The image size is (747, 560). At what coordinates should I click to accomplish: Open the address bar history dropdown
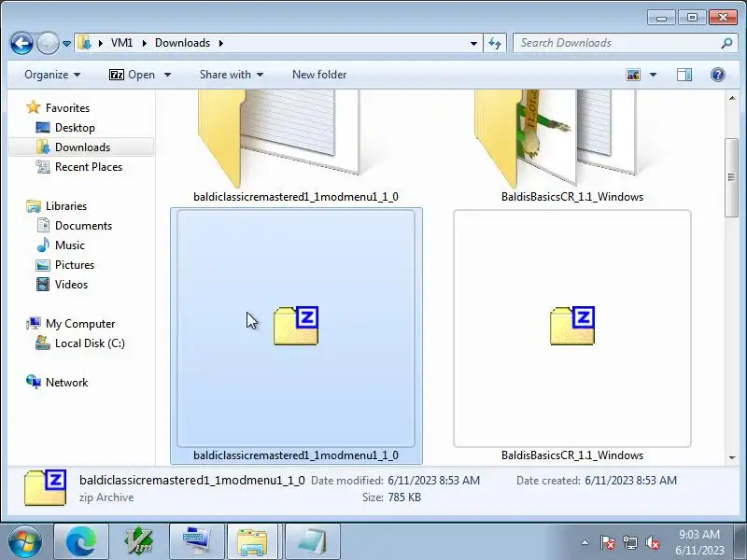[473, 43]
